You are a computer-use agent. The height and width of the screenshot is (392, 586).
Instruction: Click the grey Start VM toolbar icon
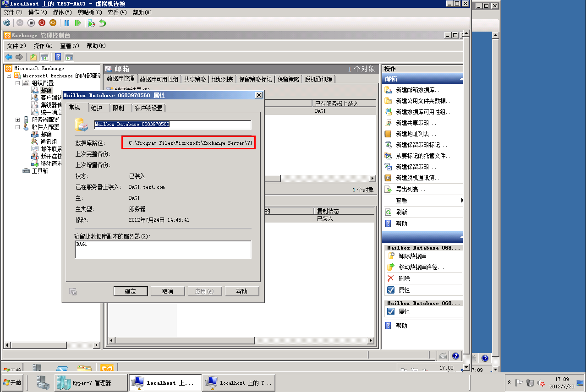(20, 22)
